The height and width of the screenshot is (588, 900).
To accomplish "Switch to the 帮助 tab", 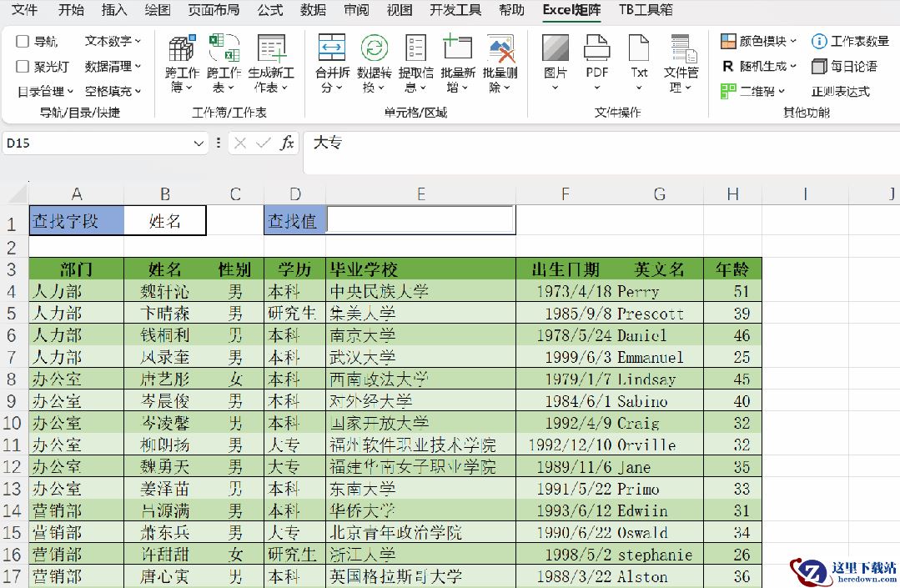I will pos(510,10).
